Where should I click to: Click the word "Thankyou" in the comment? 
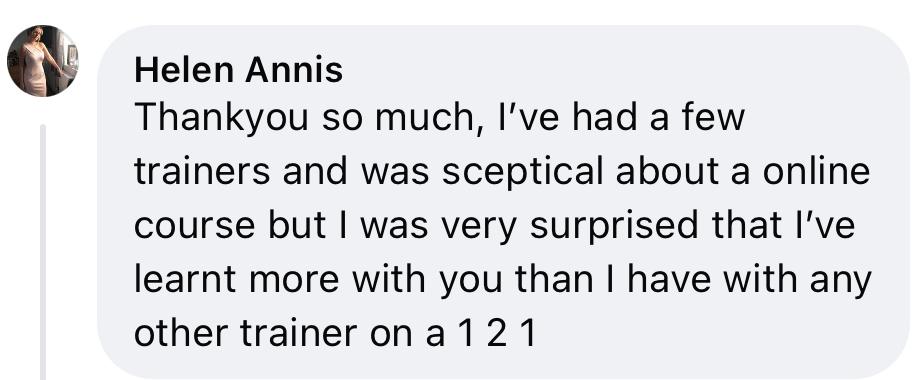tap(222, 119)
